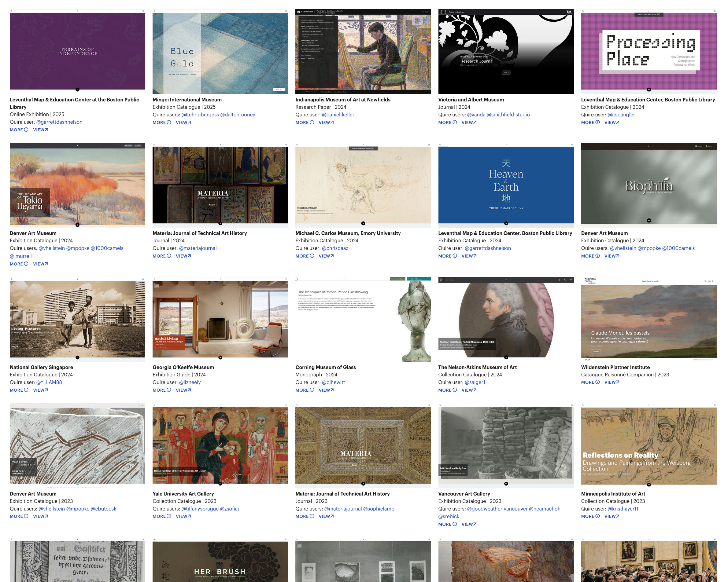Open the Roman-Period Glassblowing thumbnail
The height and width of the screenshot is (582, 728).
click(x=363, y=319)
